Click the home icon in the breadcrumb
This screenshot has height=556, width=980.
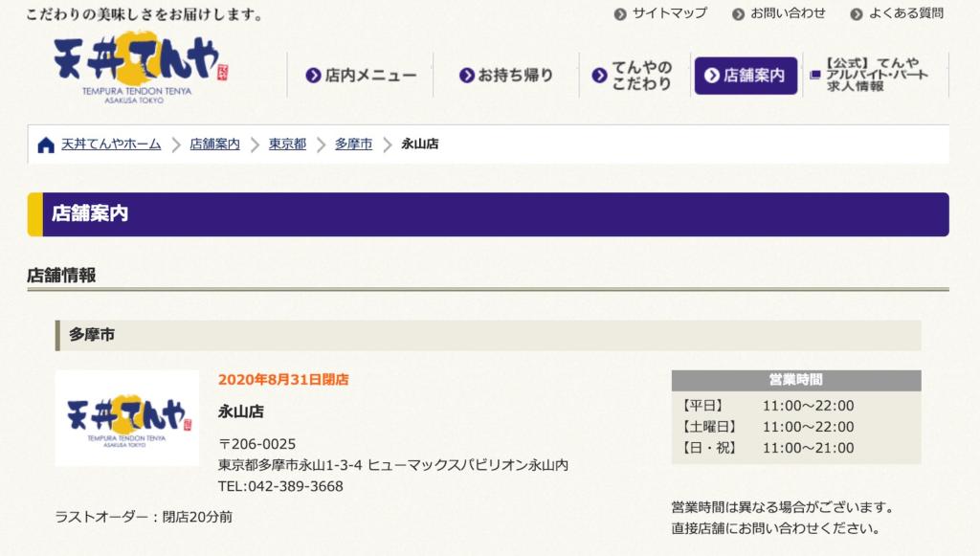(46, 145)
